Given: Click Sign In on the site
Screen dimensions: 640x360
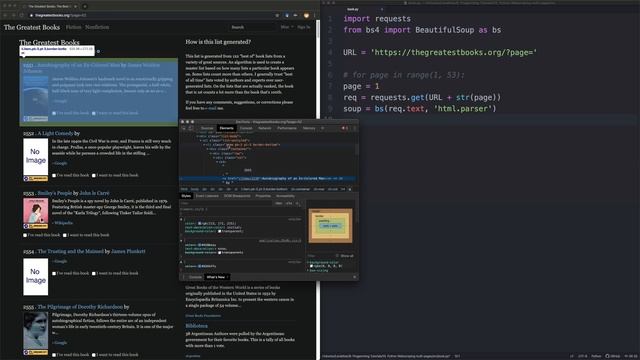Looking at the screenshot, I should [304, 27].
